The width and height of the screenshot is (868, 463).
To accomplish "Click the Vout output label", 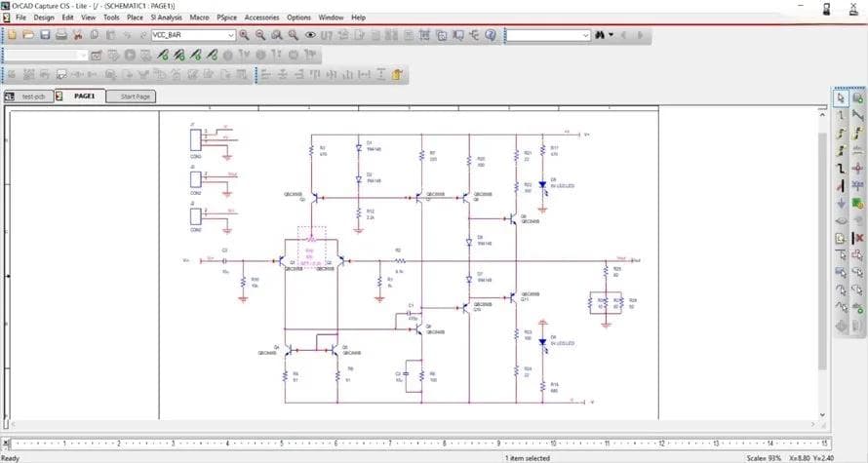I will pos(636,260).
